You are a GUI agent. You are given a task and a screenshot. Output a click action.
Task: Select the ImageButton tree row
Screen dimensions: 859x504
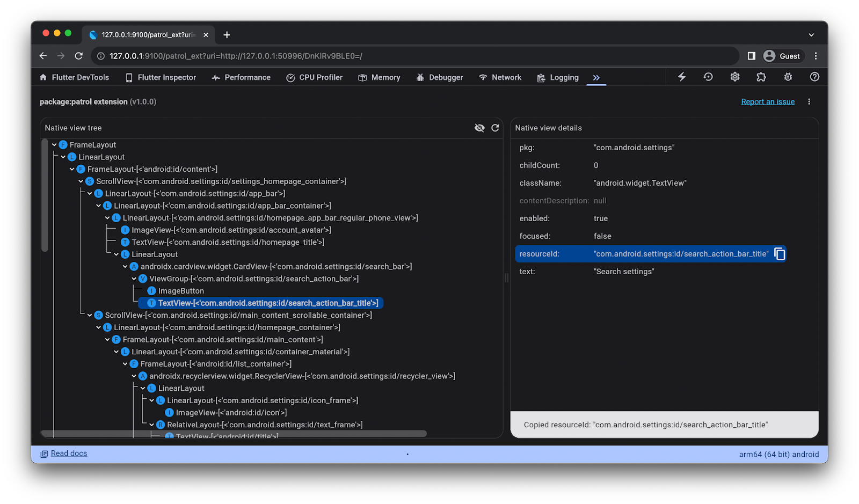[176, 291]
